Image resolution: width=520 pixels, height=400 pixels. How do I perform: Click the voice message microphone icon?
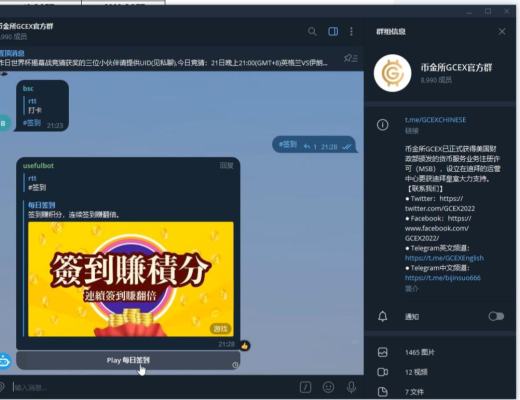point(351,387)
